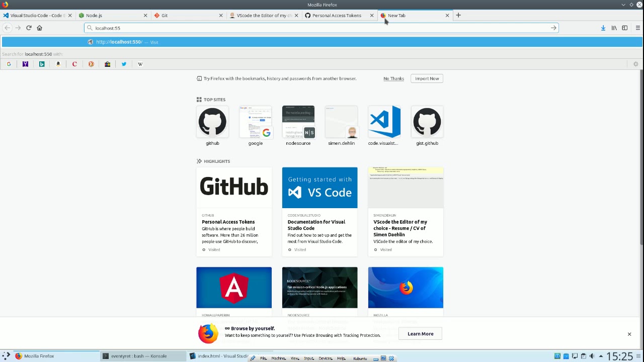The width and height of the screenshot is (644, 362).
Task: Open Documentation for Visual Studio Code card
Action: 319,212
